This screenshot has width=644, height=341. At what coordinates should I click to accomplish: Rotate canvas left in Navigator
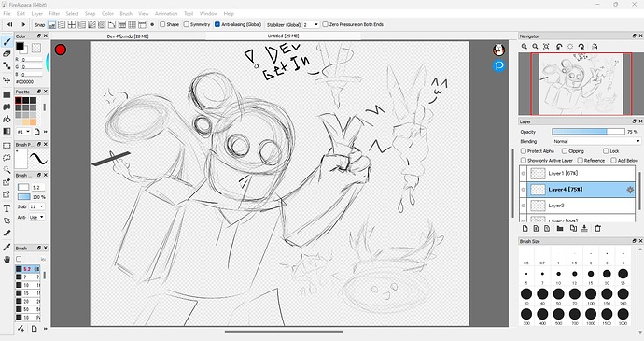(x=559, y=47)
